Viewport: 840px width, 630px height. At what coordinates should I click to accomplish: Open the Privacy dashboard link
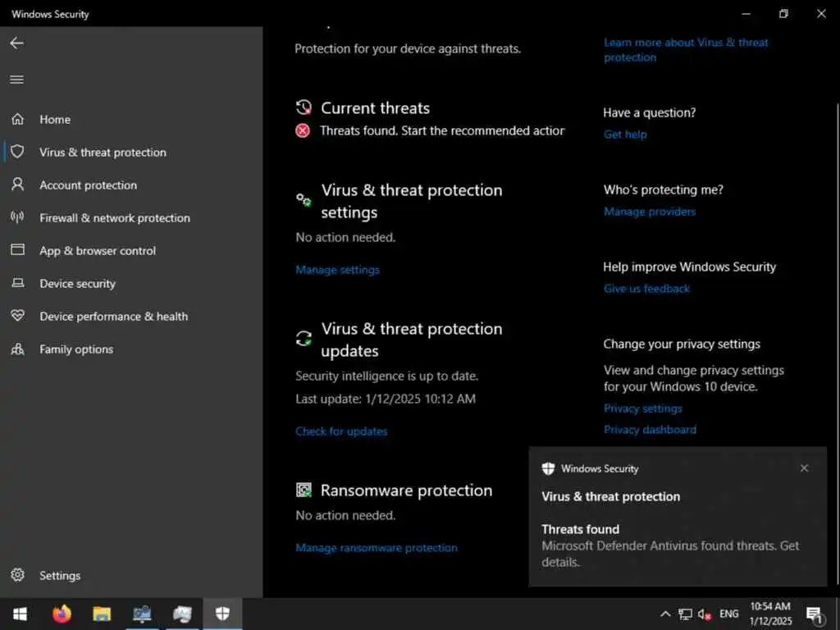(x=650, y=429)
